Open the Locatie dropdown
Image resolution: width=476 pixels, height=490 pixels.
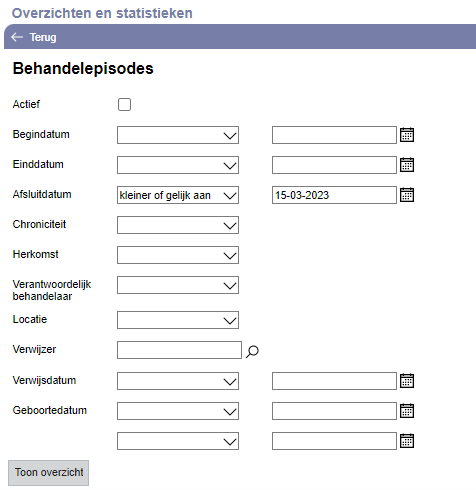[x=178, y=320]
